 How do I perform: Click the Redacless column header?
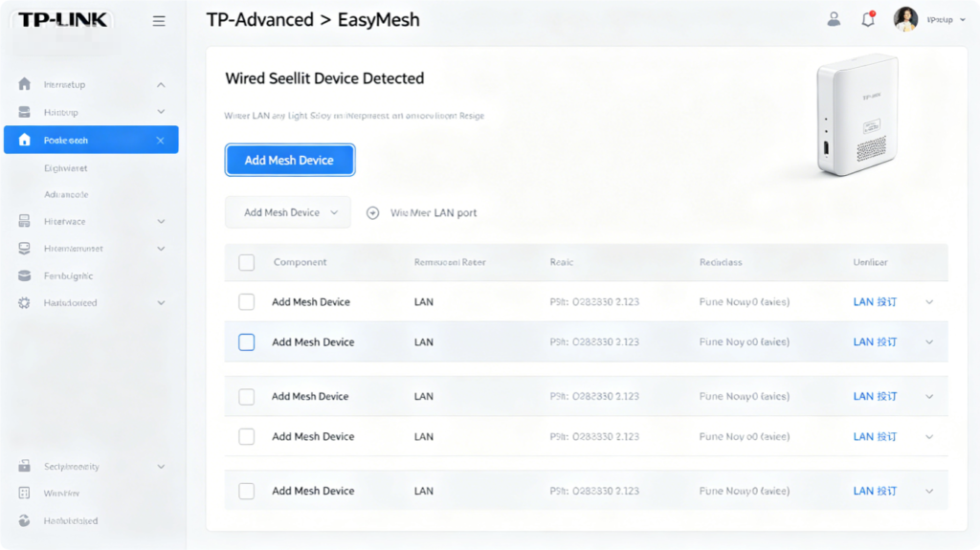(721, 262)
